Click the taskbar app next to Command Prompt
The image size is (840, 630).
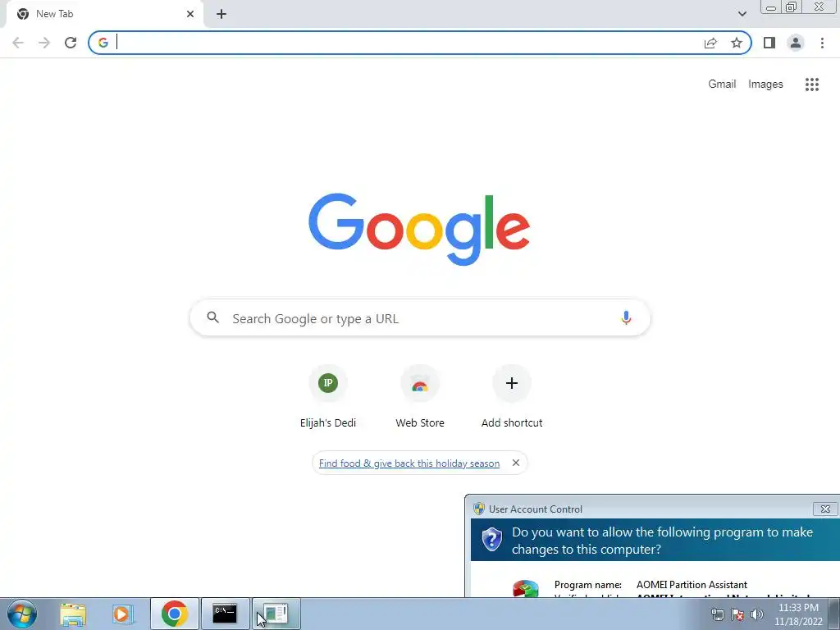point(276,614)
